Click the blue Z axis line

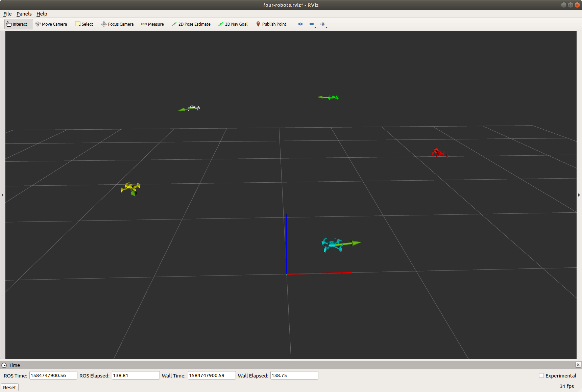(x=286, y=244)
